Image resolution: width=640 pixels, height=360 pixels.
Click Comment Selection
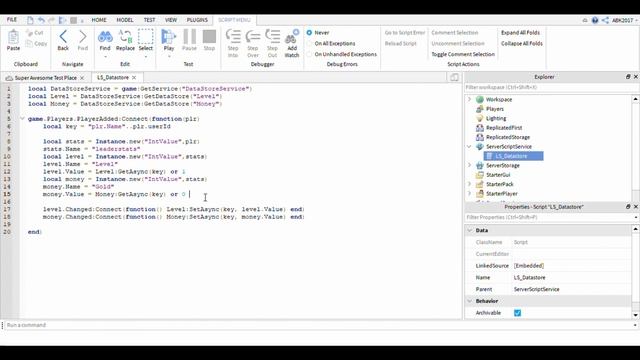(455, 32)
